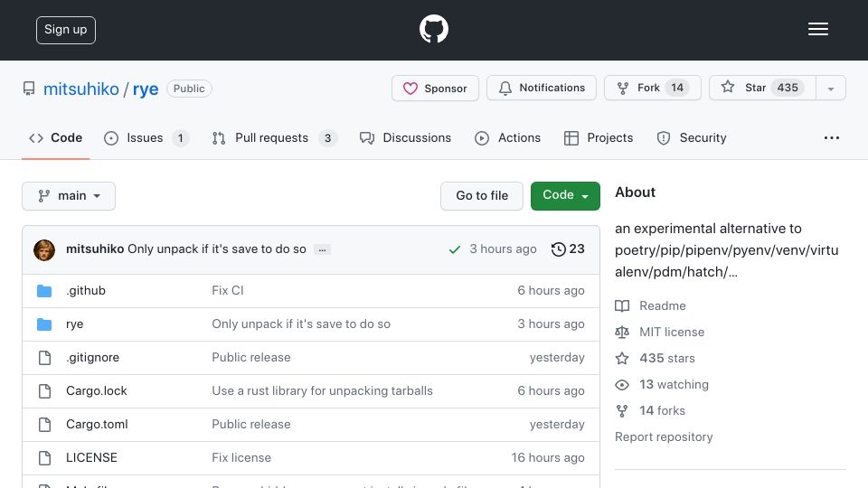Viewport: 868px width, 488px height.
Task: Open 'Public release' commit on .gitignore row
Action: coord(251,358)
